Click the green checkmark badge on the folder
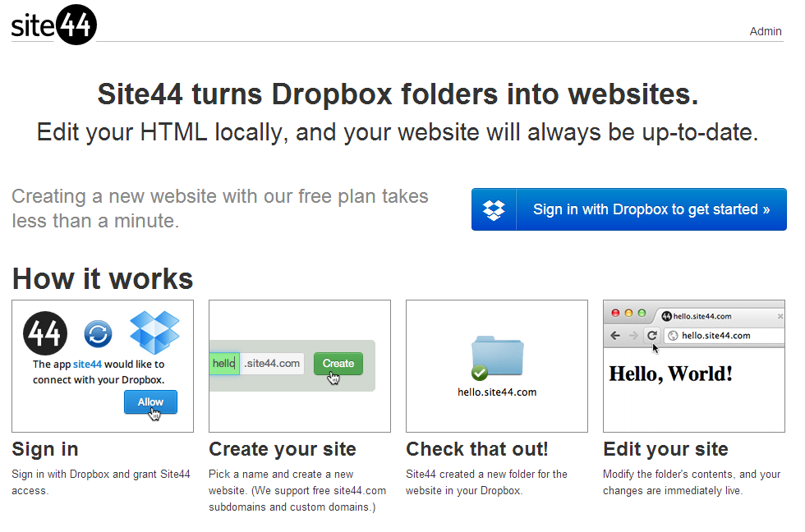This screenshot has height=532, width=805. pos(480,373)
